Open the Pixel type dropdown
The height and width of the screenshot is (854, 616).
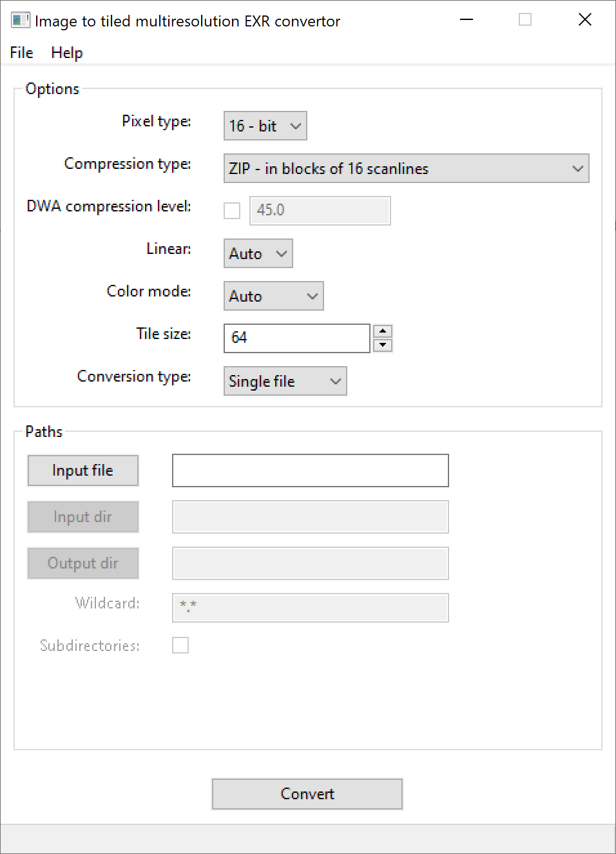(x=265, y=126)
